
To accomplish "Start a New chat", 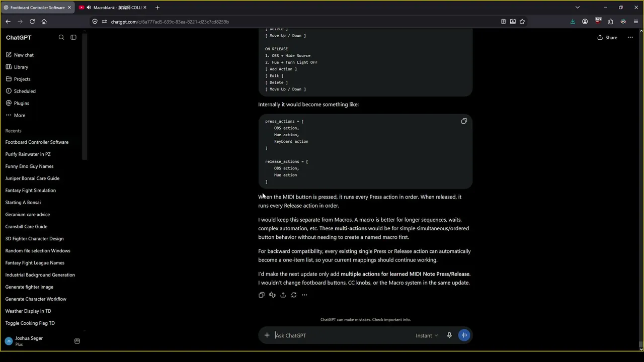I will [20, 55].
